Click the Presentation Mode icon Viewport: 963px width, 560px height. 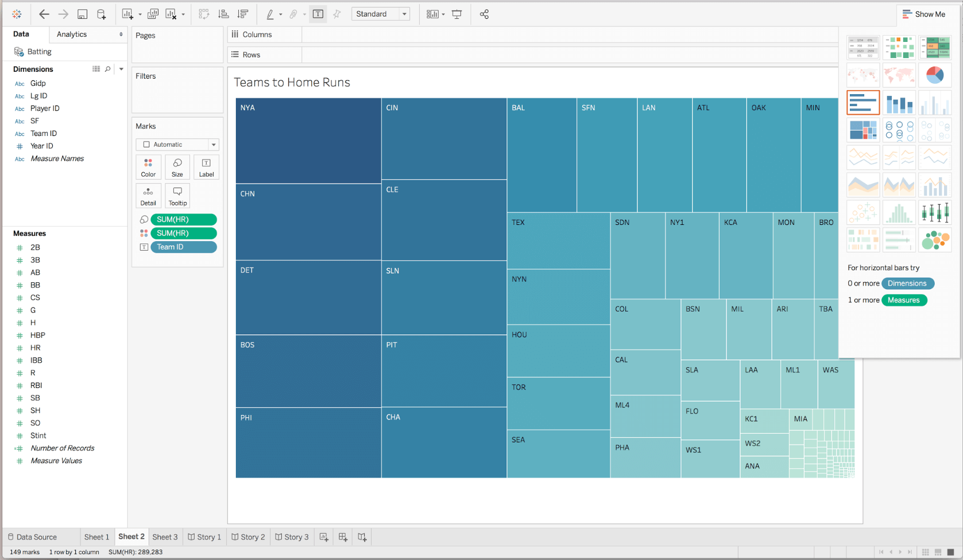pyautogui.click(x=457, y=14)
